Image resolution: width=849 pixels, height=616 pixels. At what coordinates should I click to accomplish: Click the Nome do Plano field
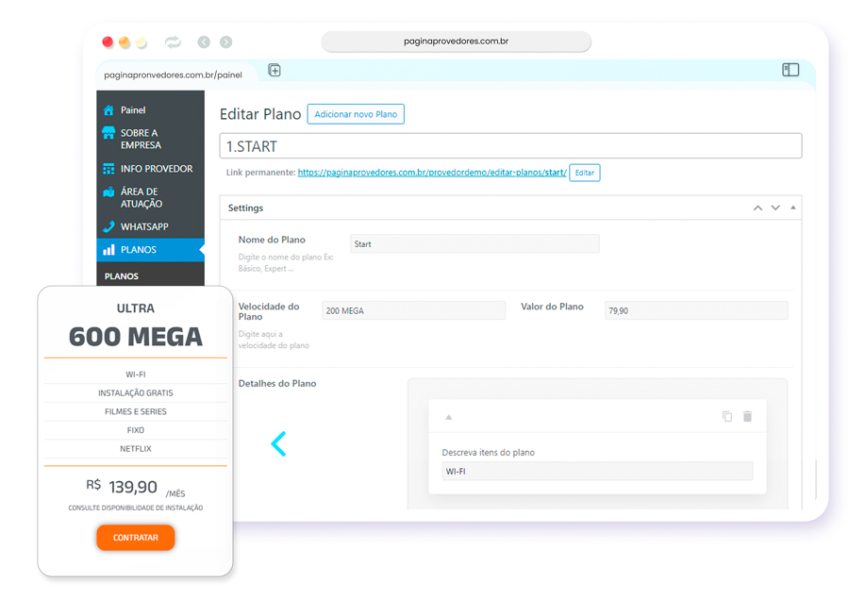[474, 243]
